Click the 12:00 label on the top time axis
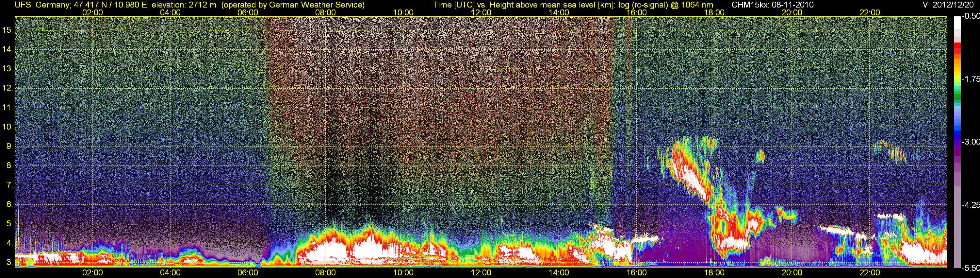The image size is (980, 278). pyautogui.click(x=481, y=12)
